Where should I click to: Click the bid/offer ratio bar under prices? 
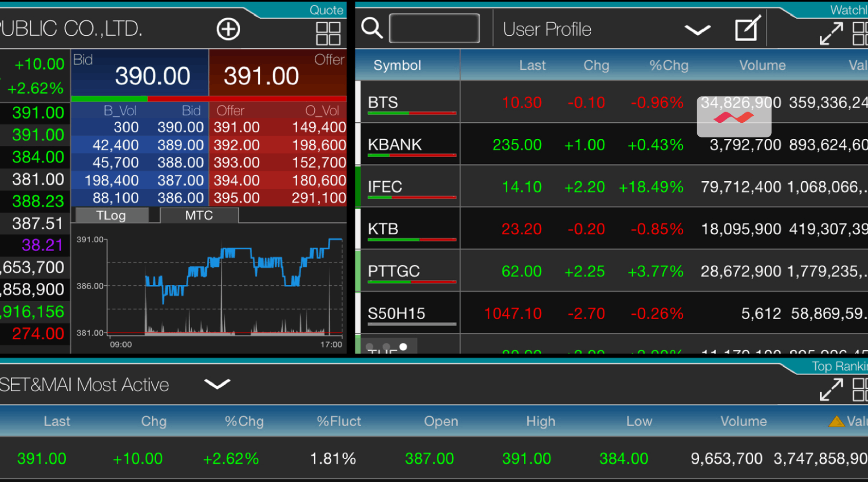coord(209,99)
